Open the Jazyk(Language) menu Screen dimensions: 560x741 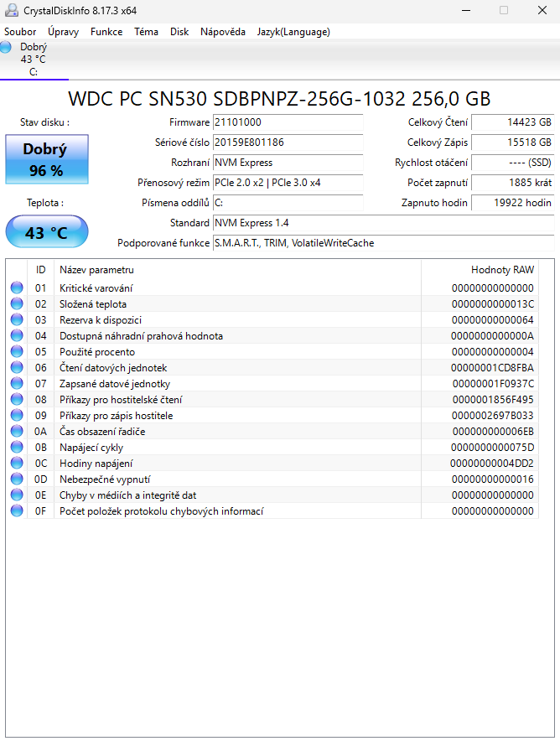pyautogui.click(x=293, y=32)
